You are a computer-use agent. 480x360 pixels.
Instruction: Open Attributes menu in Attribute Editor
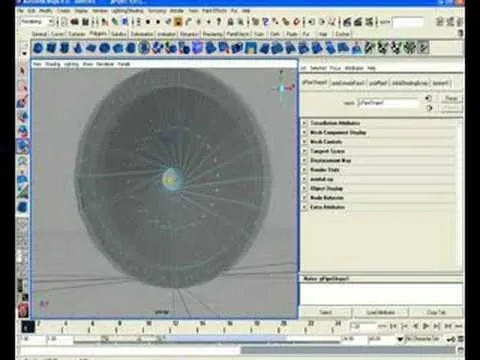pos(354,68)
